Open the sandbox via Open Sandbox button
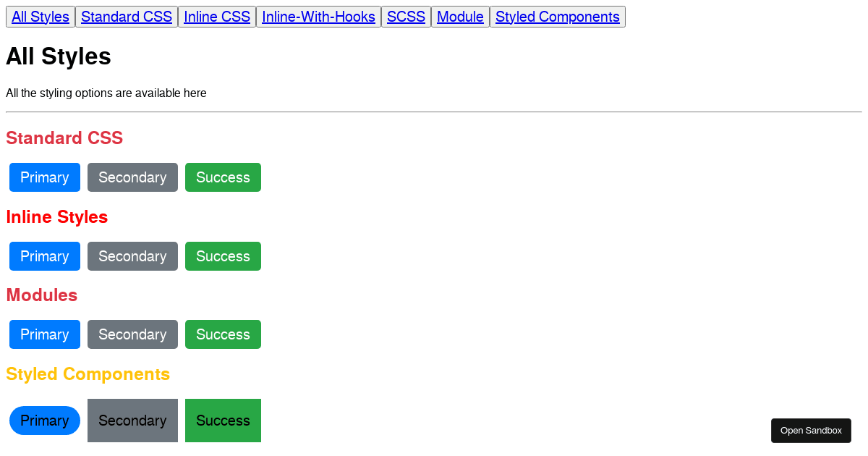Viewport: 868px width, 456px height. [811, 430]
